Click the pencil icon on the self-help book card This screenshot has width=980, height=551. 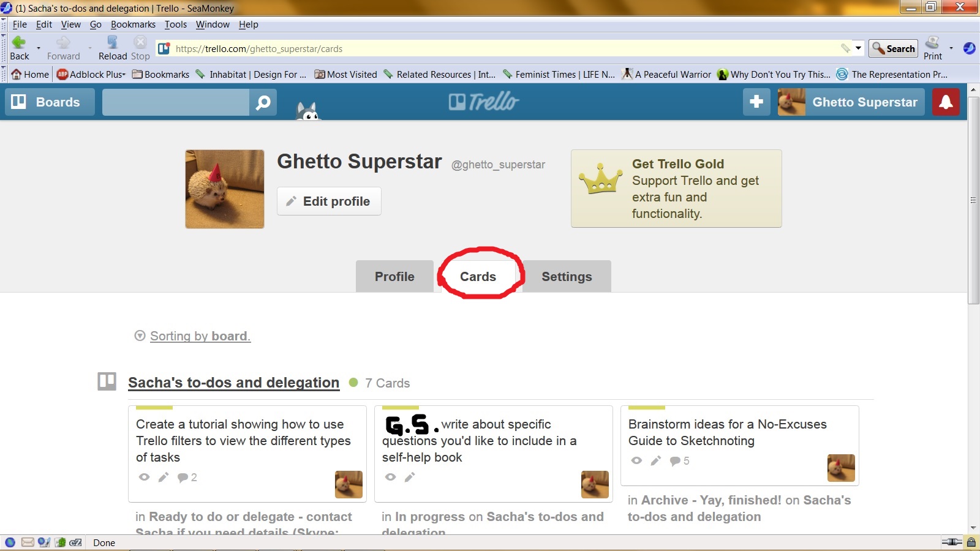point(410,477)
